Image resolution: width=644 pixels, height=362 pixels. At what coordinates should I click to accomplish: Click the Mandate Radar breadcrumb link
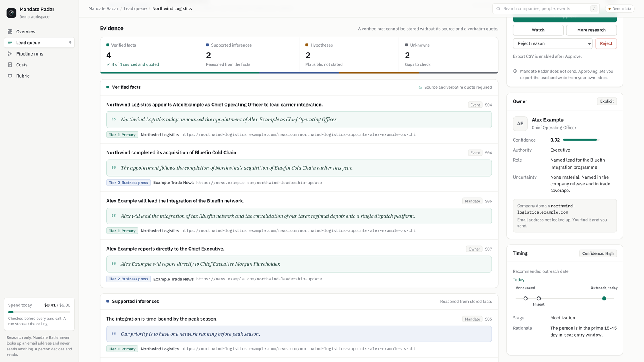point(103,8)
